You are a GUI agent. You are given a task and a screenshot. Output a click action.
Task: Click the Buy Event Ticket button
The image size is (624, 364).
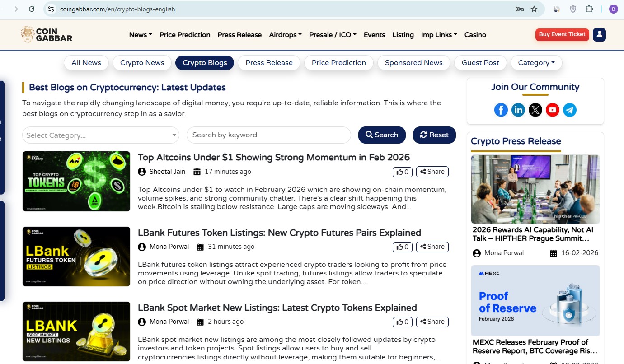562,34
